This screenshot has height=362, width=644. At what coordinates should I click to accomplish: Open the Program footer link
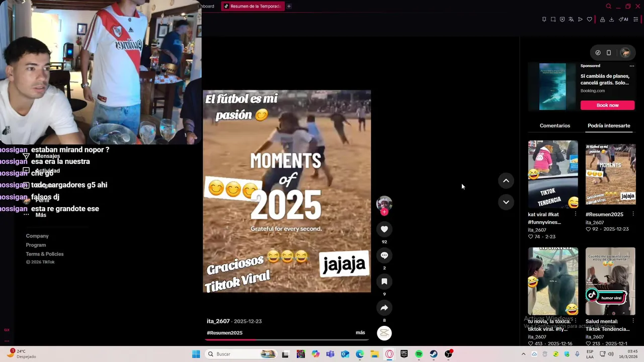point(36,245)
